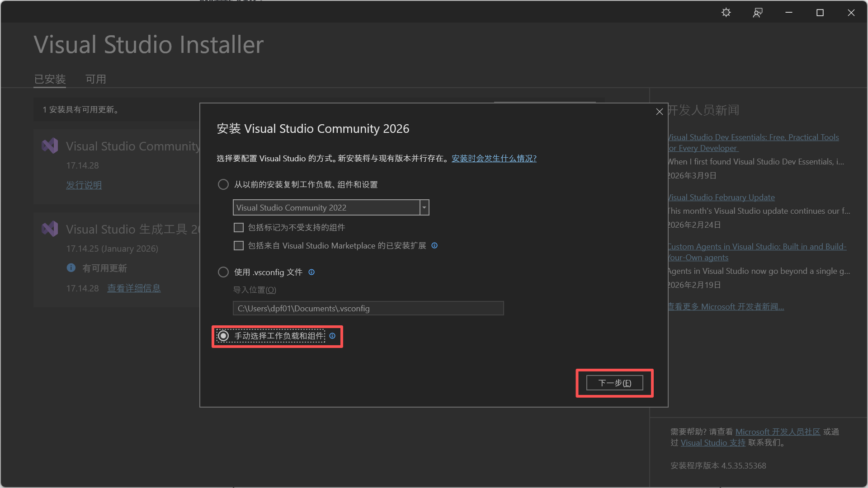Switch to the 已安装 tab

50,79
